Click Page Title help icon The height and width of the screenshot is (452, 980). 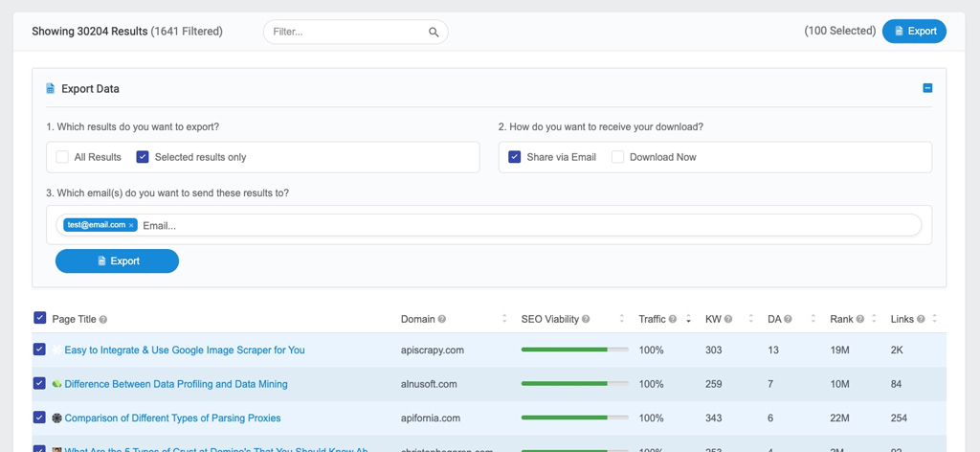pyautogui.click(x=103, y=320)
